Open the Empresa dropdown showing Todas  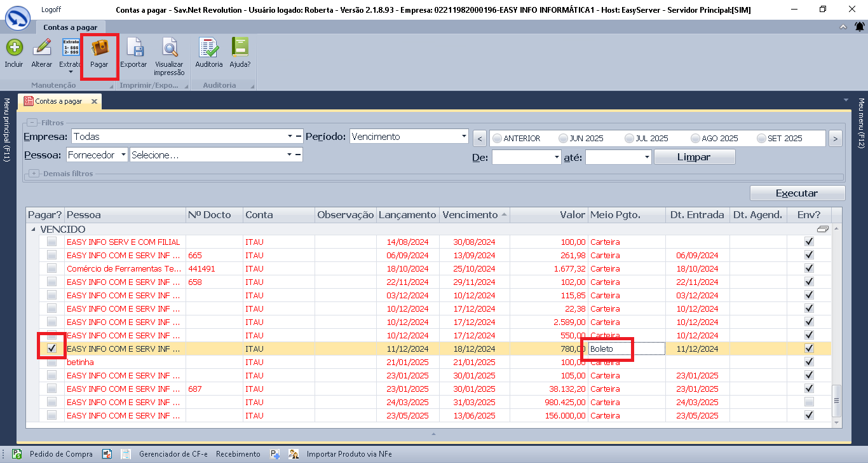point(290,136)
